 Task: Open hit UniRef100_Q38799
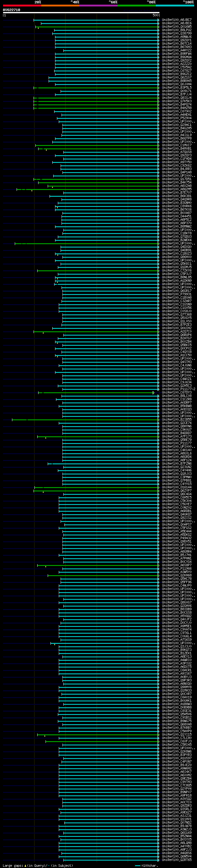tap(176, 33)
